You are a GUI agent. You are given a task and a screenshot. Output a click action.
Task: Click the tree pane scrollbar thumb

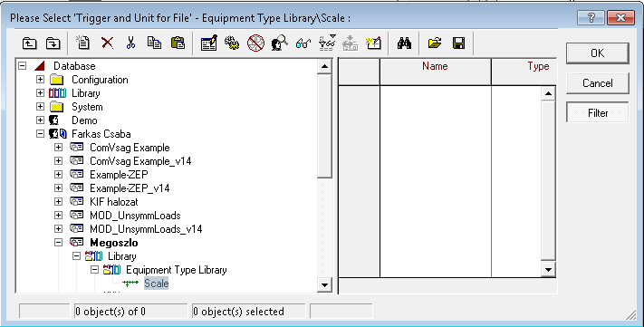click(324, 126)
